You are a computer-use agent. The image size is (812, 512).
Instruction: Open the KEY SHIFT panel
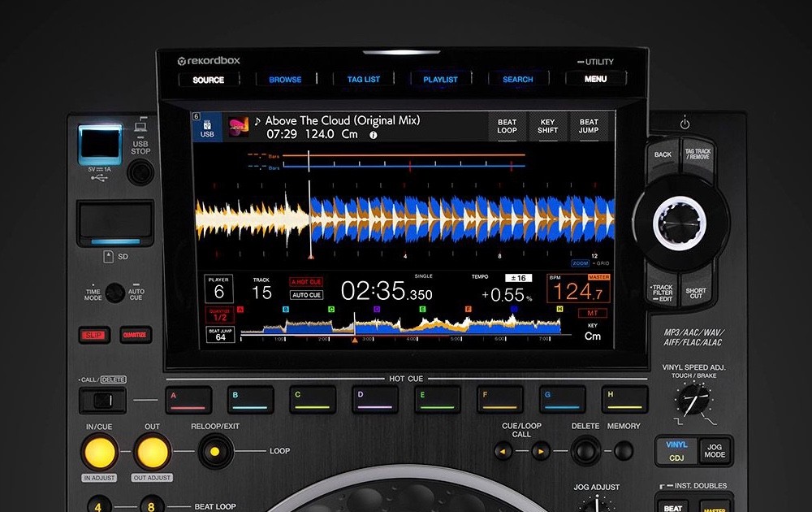pos(548,127)
